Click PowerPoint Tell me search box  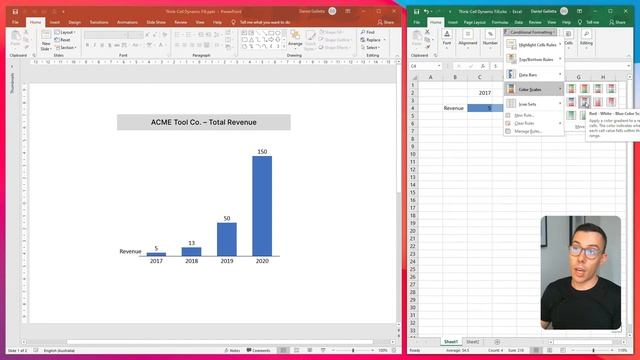tap(261, 22)
